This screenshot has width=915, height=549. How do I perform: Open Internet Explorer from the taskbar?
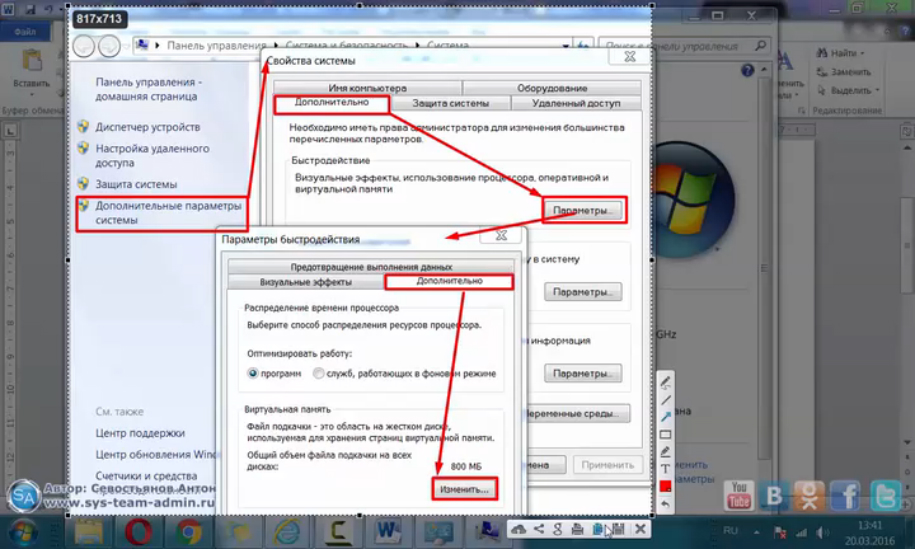pyautogui.click(x=288, y=532)
